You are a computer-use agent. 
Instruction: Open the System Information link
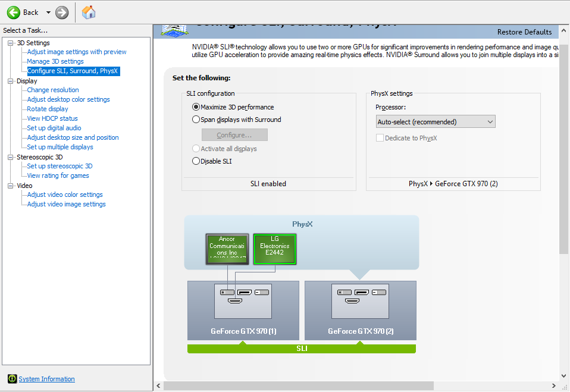pyautogui.click(x=46, y=379)
